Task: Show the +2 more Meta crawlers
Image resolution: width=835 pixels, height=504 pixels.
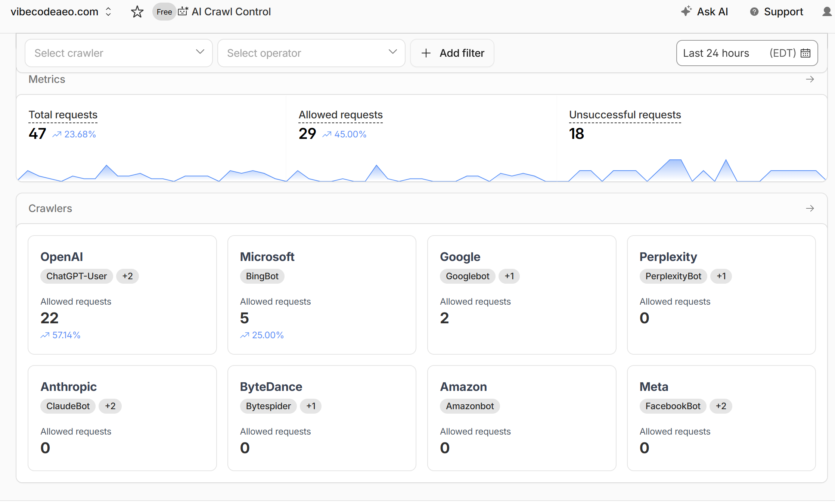Action: pos(721,406)
